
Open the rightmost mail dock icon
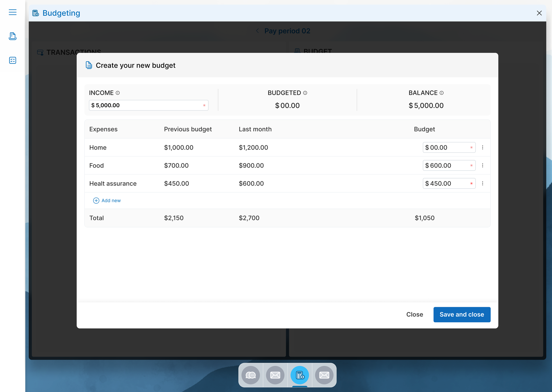click(x=324, y=375)
